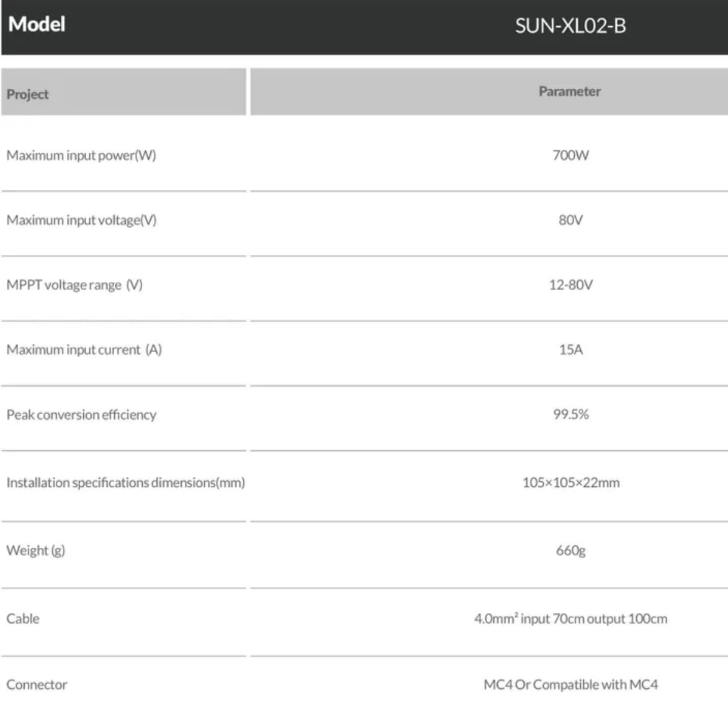Image resolution: width=728 pixels, height=716 pixels.
Task: Select the 80V value cell
Action: 570,220
